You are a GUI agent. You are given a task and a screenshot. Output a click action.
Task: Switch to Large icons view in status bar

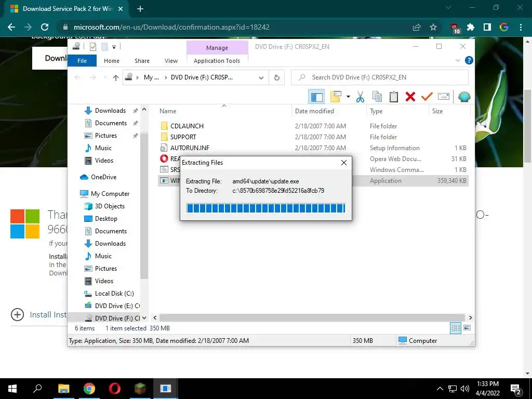tap(467, 328)
